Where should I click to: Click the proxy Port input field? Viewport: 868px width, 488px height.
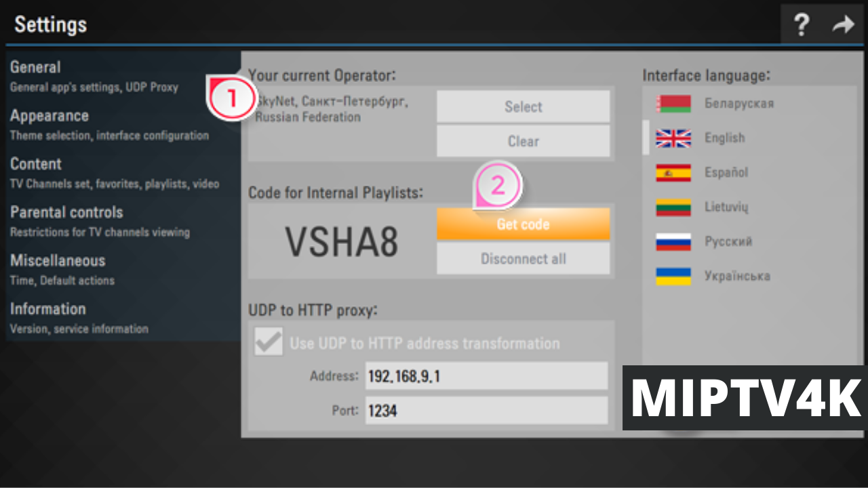[x=486, y=411]
